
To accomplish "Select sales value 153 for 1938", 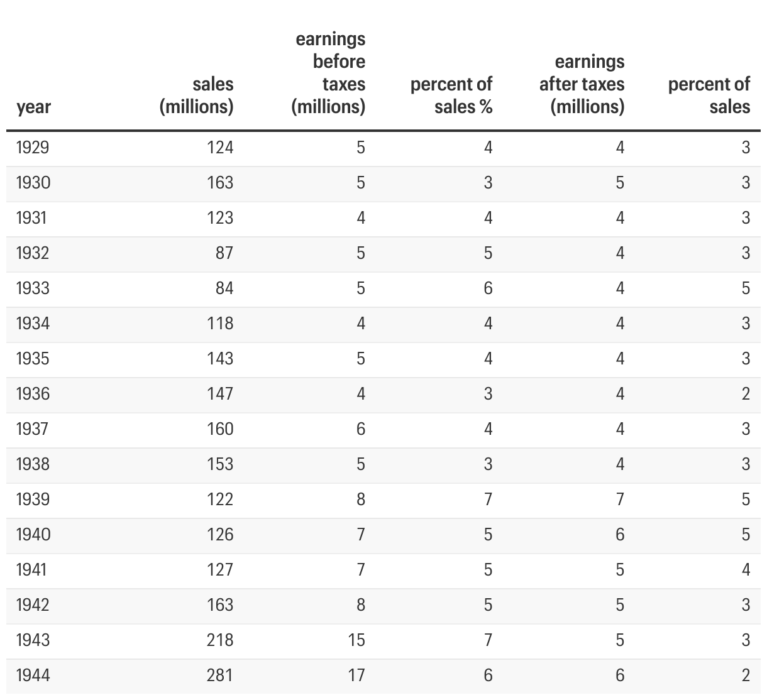I will click(x=220, y=464).
